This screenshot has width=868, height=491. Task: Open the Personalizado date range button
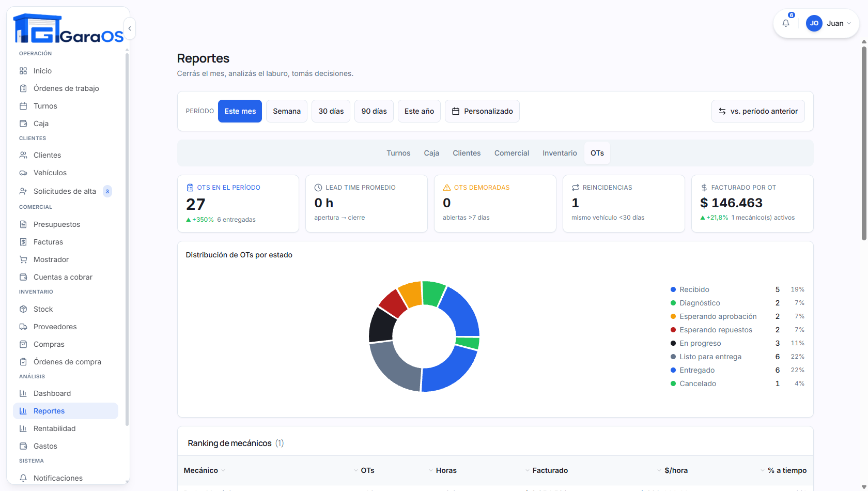[482, 111]
